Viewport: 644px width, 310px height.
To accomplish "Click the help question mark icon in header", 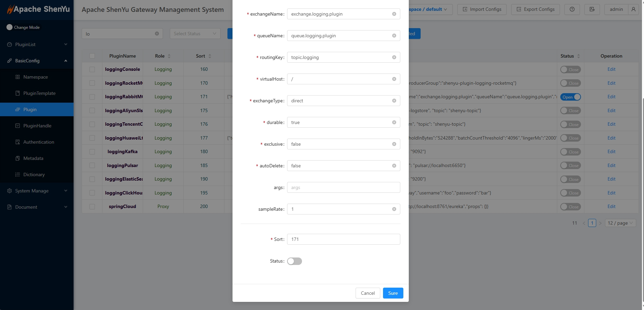I will (x=572, y=9).
